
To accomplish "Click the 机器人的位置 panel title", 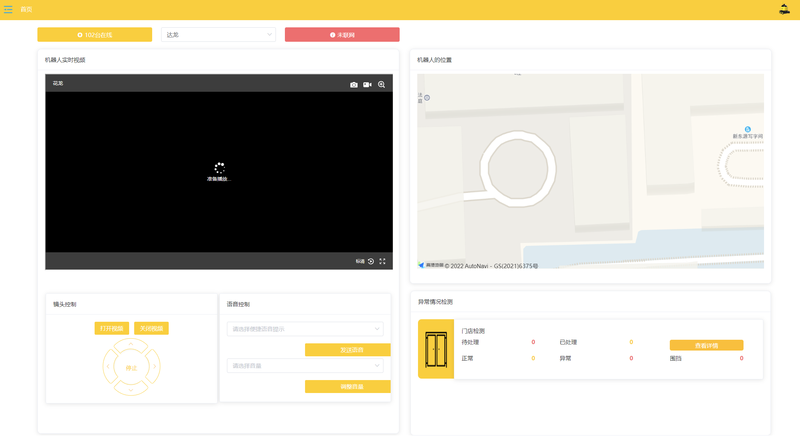I will point(434,60).
